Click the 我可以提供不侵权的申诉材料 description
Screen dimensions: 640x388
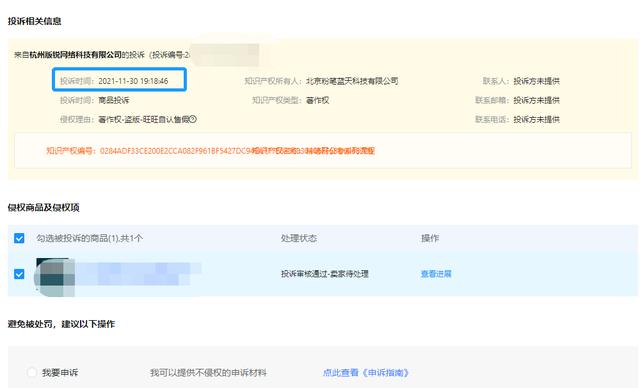208,372
